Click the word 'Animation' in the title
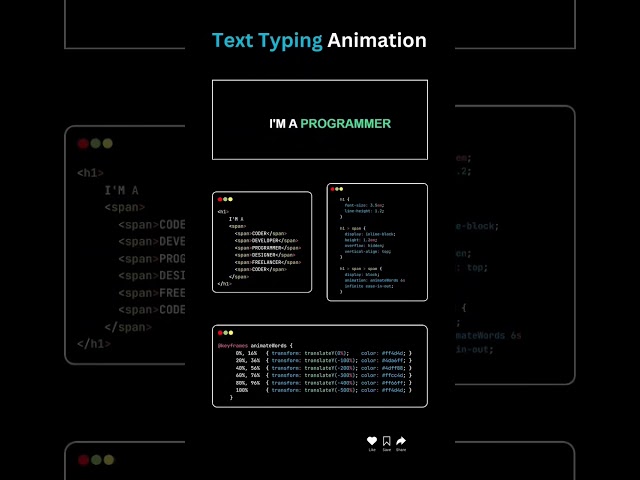The height and width of the screenshot is (480, 640). [x=377, y=40]
